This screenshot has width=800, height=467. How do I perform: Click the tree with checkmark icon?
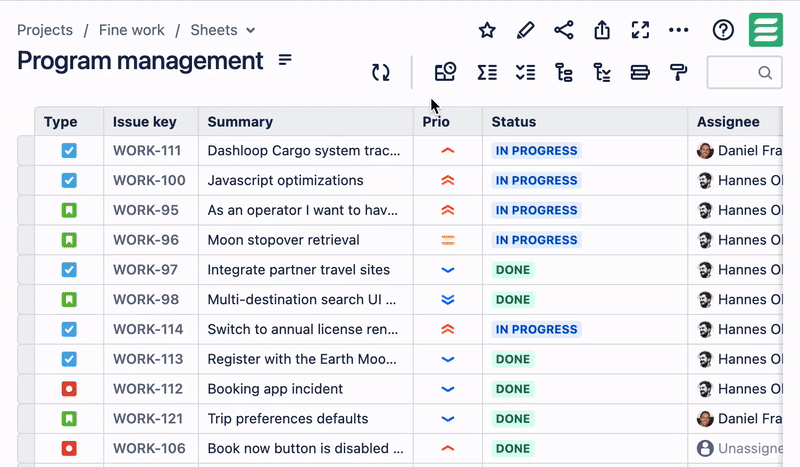point(602,72)
